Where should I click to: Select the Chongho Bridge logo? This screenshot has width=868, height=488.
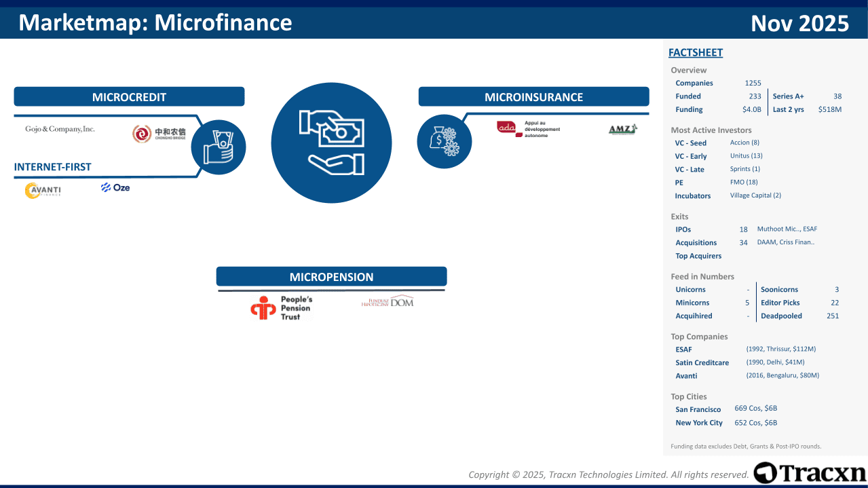[159, 134]
